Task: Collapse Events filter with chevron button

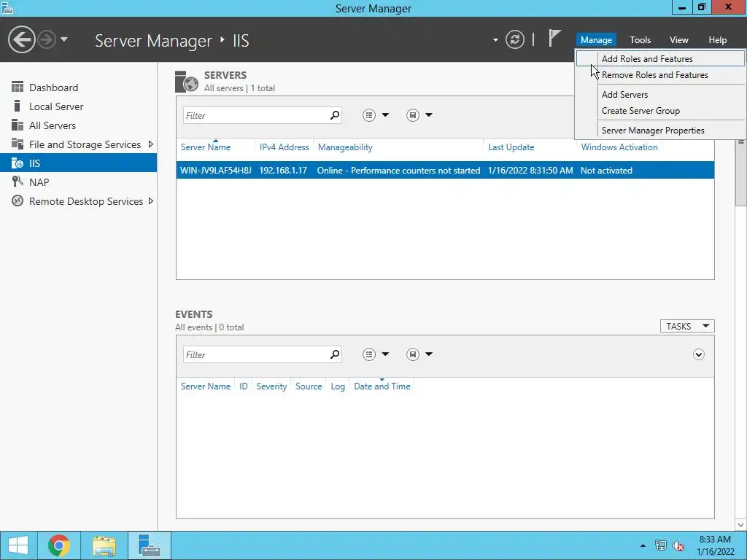Action: click(x=698, y=354)
